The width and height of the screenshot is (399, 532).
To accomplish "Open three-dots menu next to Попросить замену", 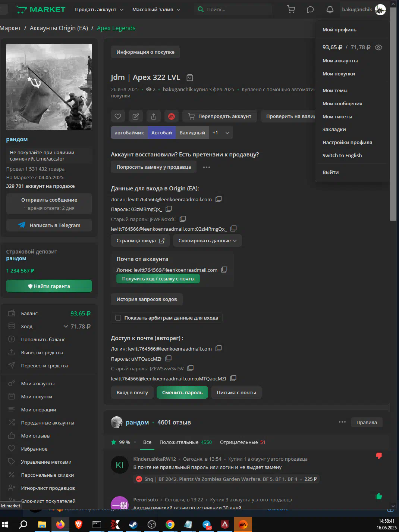I will pyautogui.click(x=207, y=167).
